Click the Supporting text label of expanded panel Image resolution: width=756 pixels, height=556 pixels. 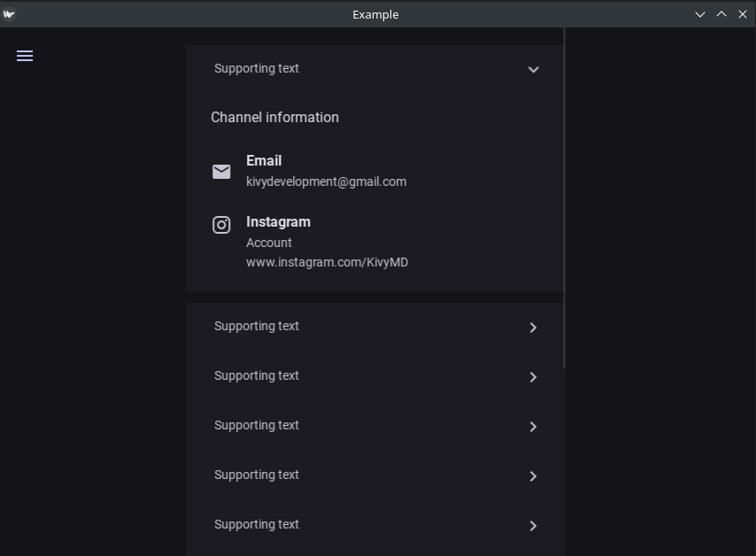[x=257, y=68]
